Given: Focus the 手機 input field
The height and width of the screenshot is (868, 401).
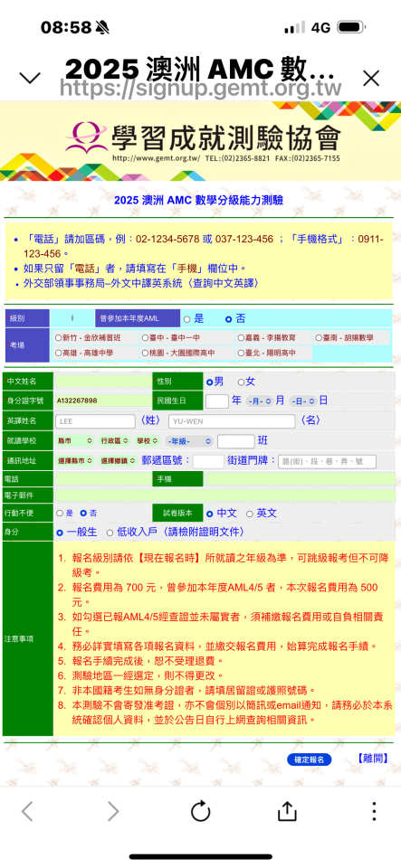Looking at the screenshot, I should (x=301, y=479).
